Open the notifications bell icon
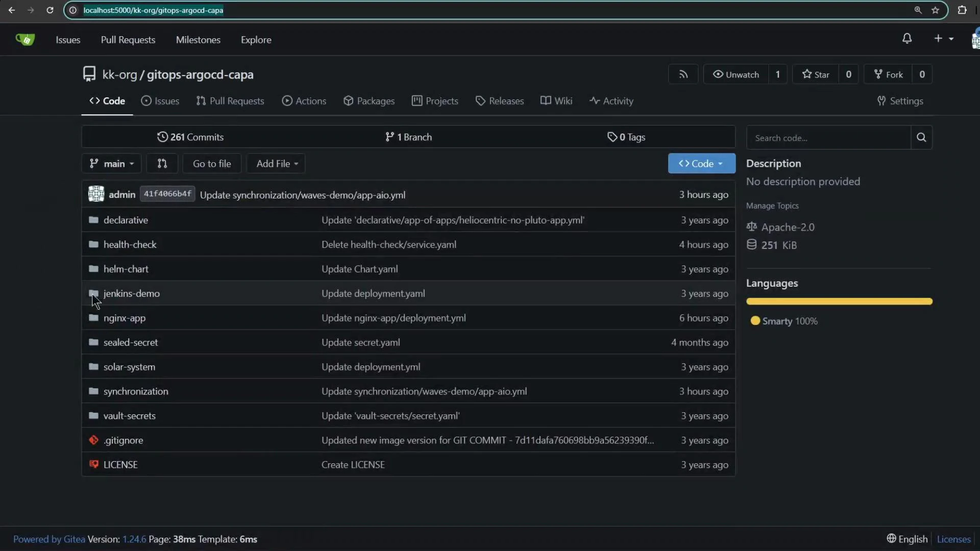Viewport: 980px width, 551px height. pyautogui.click(x=908, y=38)
